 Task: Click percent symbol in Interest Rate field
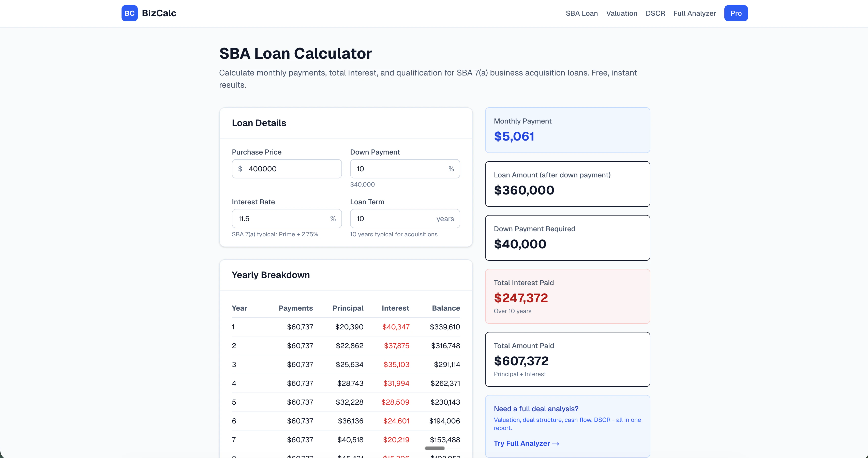333,219
